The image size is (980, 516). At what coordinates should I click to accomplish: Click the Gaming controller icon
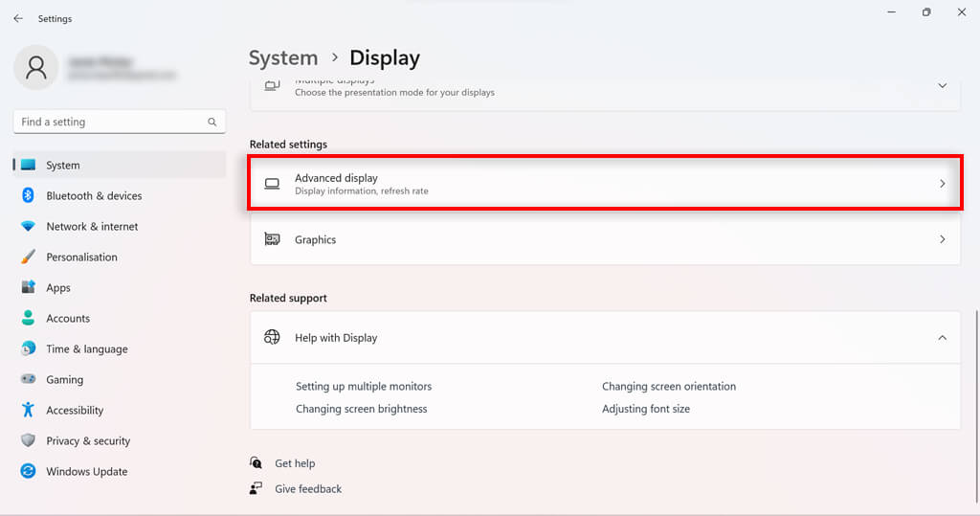click(28, 379)
